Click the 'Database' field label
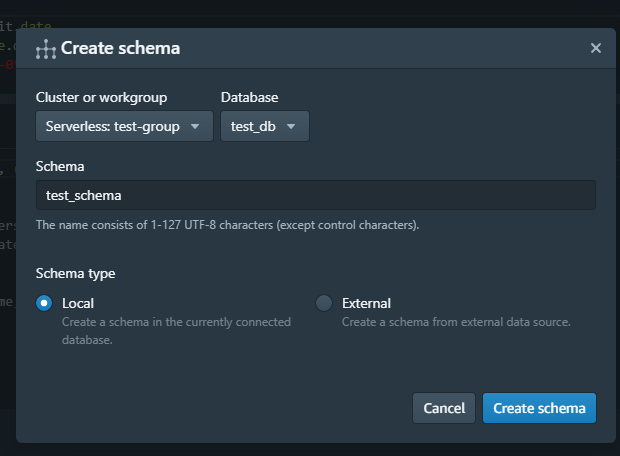 [x=249, y=97]
